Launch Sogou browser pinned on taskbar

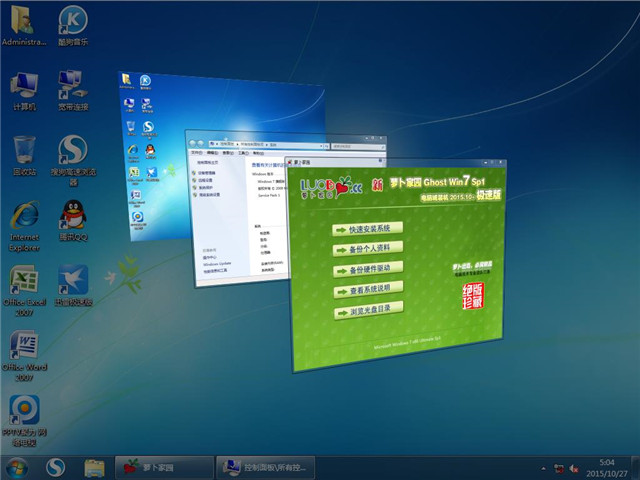[56, 468]
